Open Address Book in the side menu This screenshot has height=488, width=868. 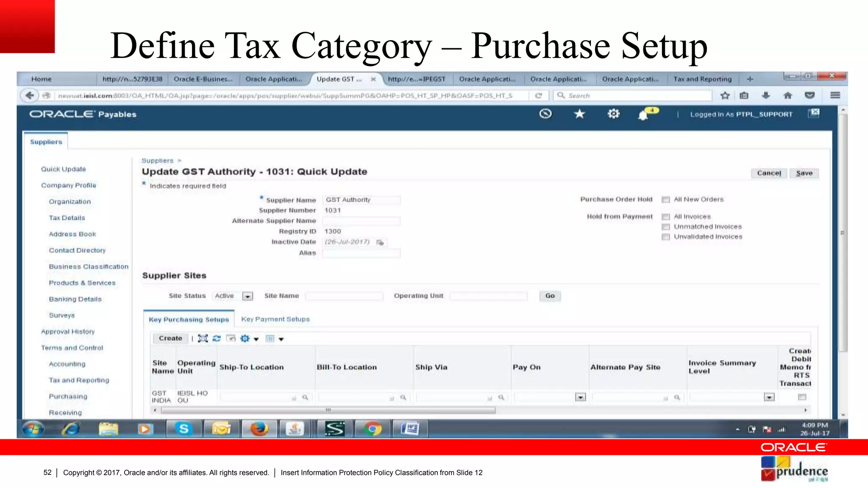(72, 234)
